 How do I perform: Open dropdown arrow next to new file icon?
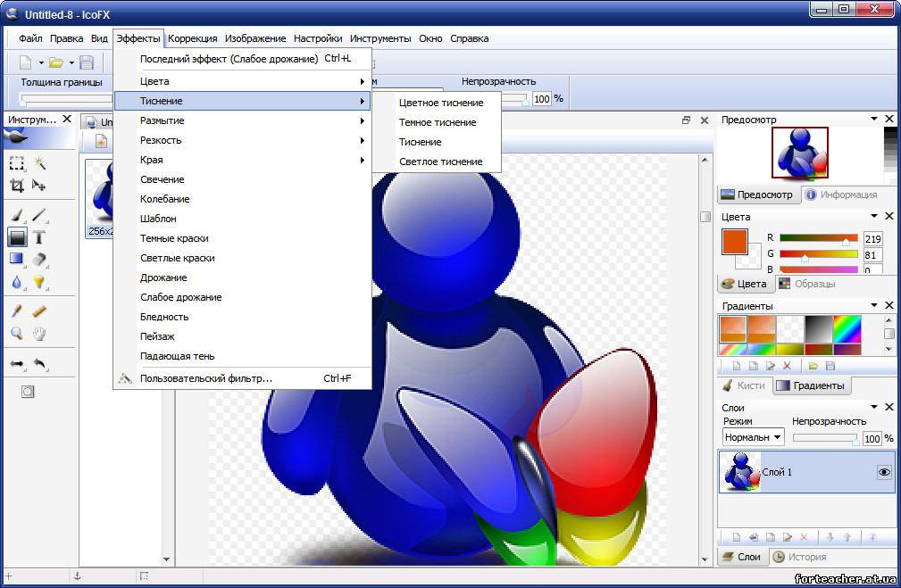(x=41, y=62)
